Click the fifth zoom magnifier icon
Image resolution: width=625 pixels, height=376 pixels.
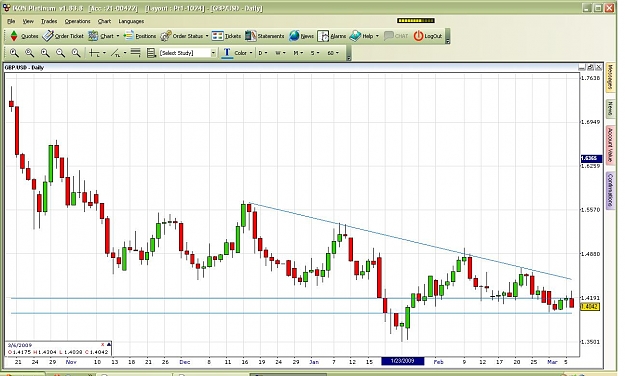[76, 53]
